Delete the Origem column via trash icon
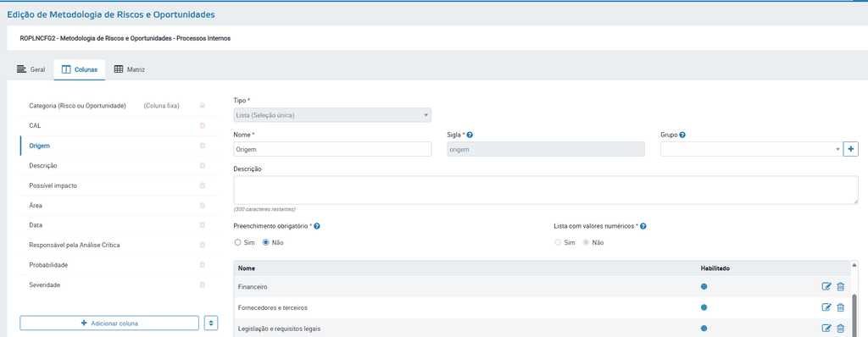This screenshot has height=337, width=868. point(202,146)
